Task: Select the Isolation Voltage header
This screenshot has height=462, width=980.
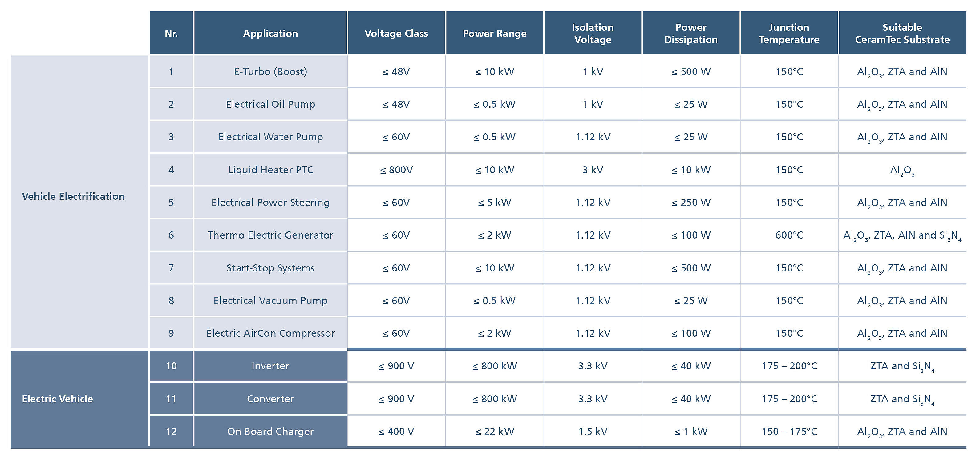Action: 592,34
